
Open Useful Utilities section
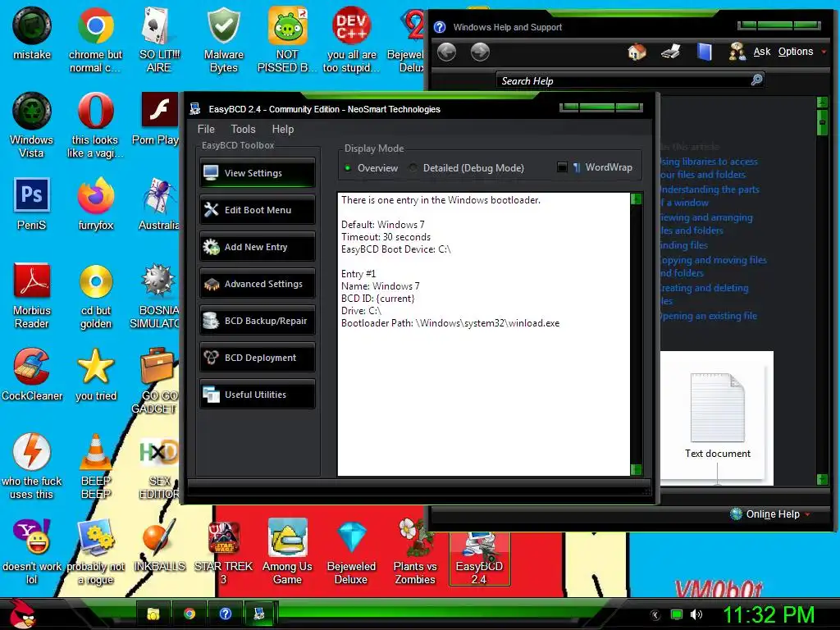click(257, 395)
